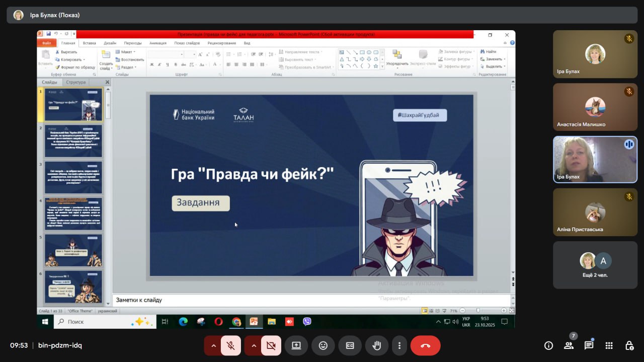Toggle closed captions in the call

point(350,346)
